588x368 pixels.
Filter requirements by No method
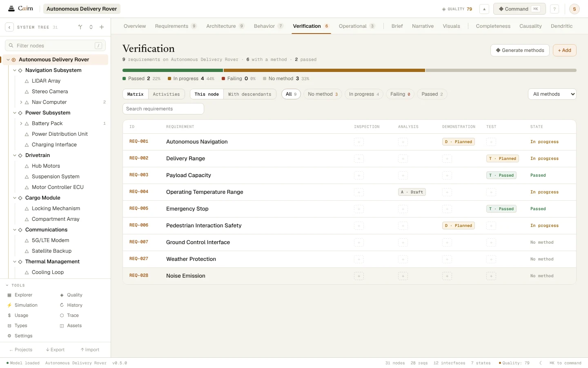click(323, 94)
